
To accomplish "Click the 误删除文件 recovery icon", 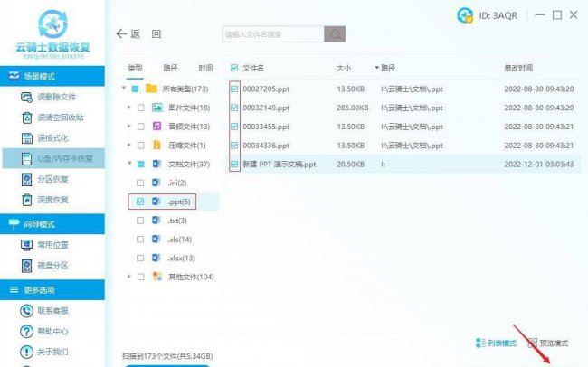I will click(26, 97).
